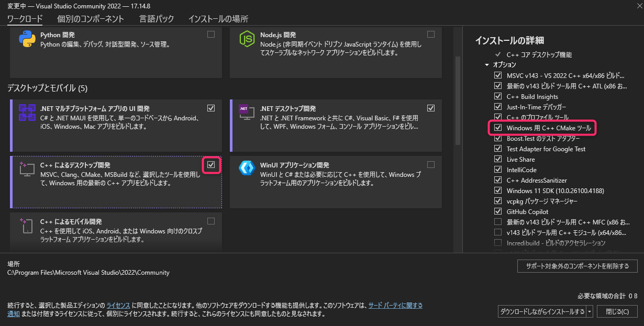Uncheck the GitHub Copilot option

click(x=498, y=211)
